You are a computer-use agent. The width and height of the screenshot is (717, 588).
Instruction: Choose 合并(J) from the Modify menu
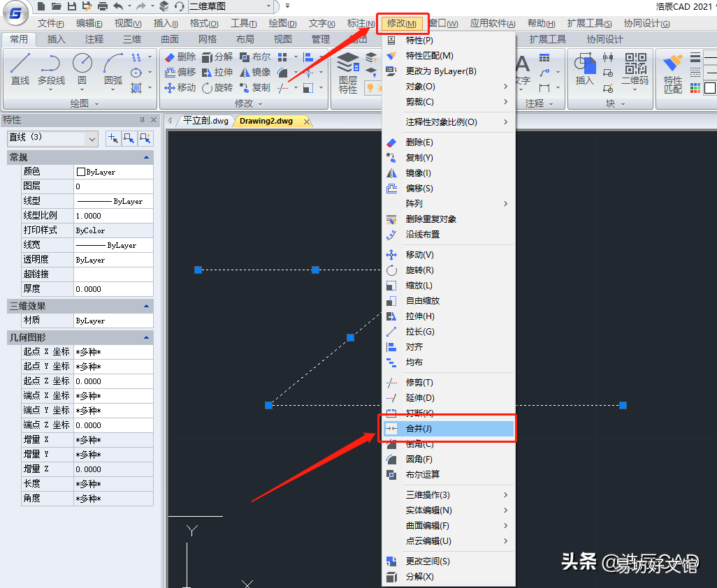tap(449, 429)
